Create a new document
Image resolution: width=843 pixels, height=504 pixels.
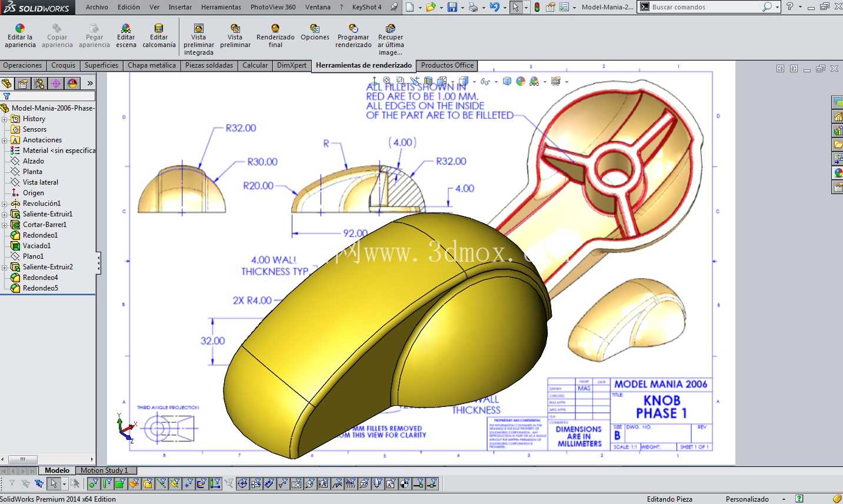coord(410,7)
